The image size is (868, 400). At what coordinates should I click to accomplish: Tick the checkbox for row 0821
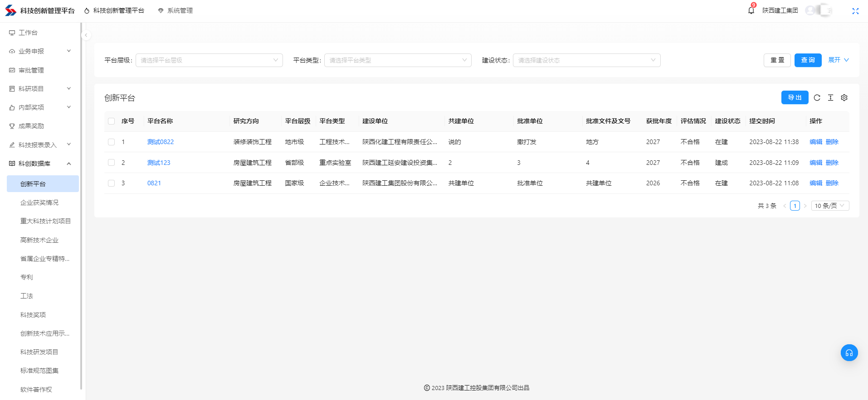click(111, 183)
